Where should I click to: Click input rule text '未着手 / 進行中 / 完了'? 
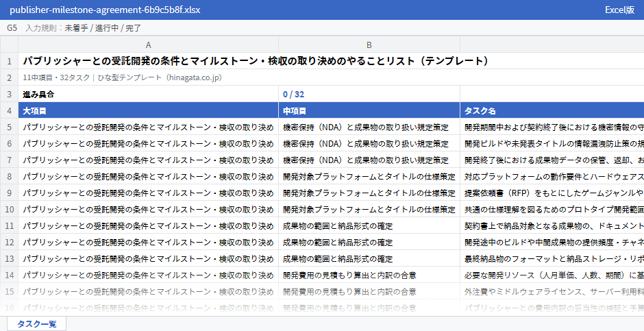click(x=103, y=28)
